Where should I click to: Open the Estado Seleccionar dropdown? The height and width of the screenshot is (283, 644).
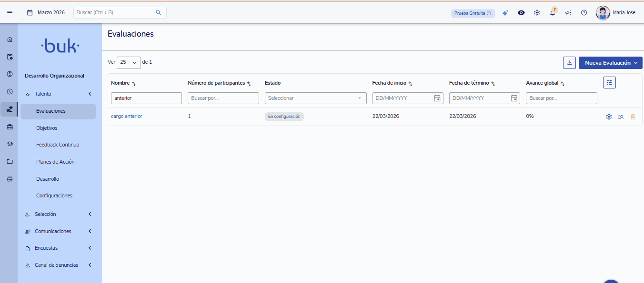(x=313, y=98)
